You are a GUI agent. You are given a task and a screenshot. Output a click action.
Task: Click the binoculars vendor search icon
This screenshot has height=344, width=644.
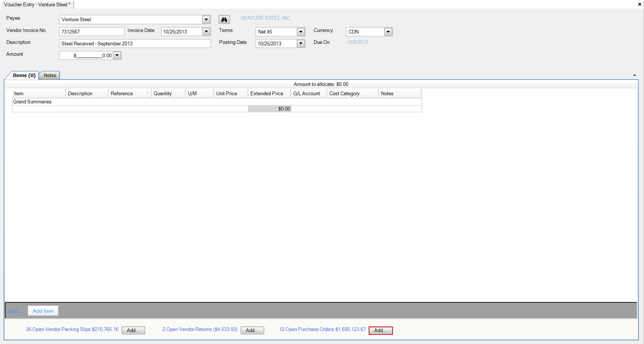click(x=224, y=19)
